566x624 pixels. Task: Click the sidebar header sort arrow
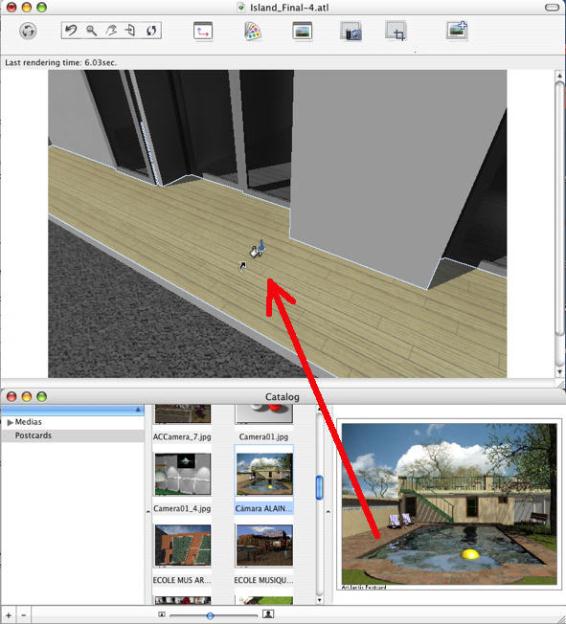click(x=138, y=410)
